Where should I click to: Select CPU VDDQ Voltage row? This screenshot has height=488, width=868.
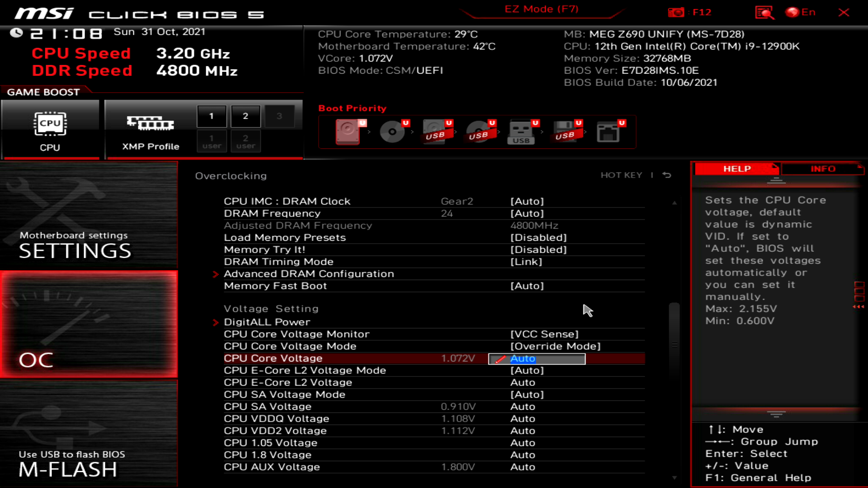434,419
